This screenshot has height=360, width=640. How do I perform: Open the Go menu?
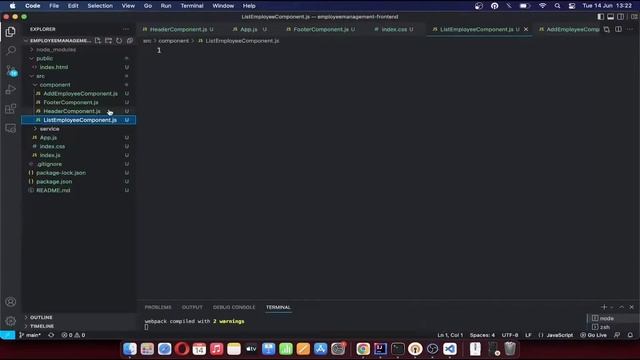[x=148, y=6]
